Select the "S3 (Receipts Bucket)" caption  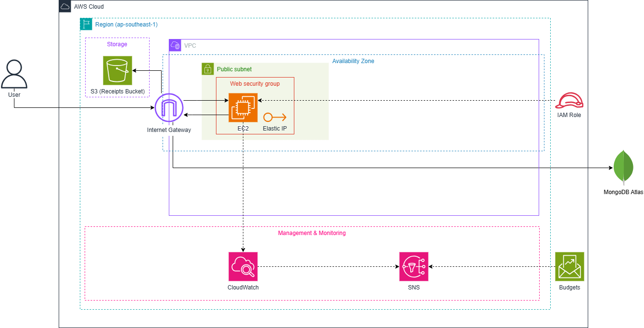[x=117, y=92]
